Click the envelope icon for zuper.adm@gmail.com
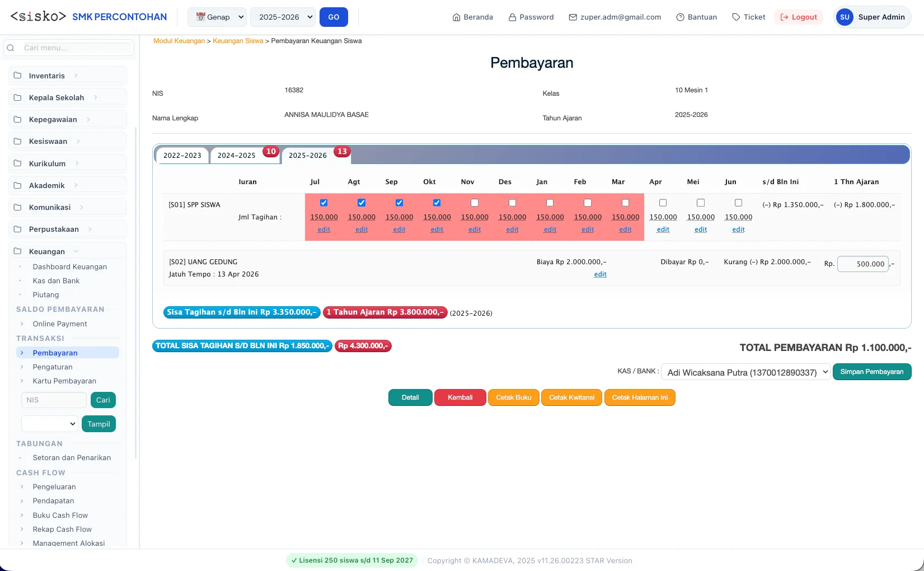924x571 pixels. pyautogui.click(x=573, y=17)
